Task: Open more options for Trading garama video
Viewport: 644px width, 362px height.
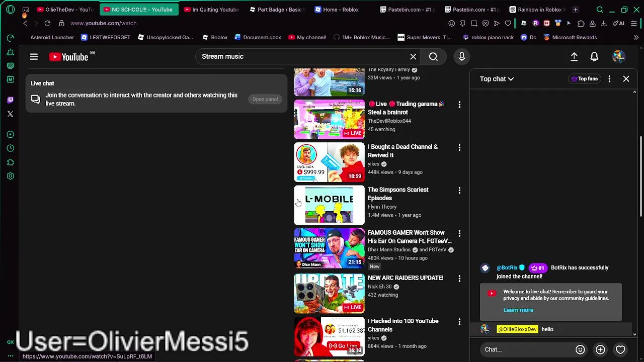Action: [x=459, y=105]
